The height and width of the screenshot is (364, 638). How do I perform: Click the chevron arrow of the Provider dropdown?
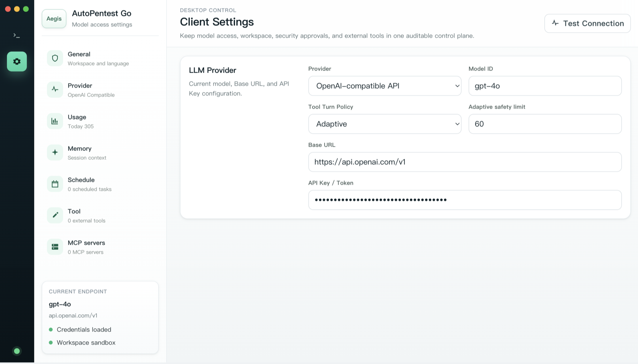pyautogui.click(x=457, y=86)
